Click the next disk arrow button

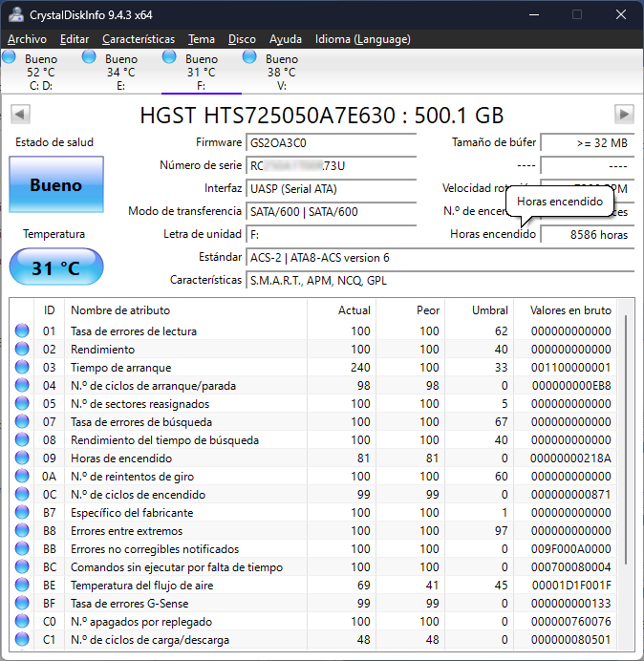point(624,115)
